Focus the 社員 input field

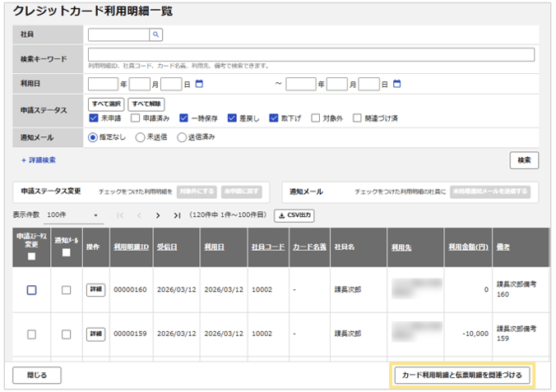coord(118,35)
